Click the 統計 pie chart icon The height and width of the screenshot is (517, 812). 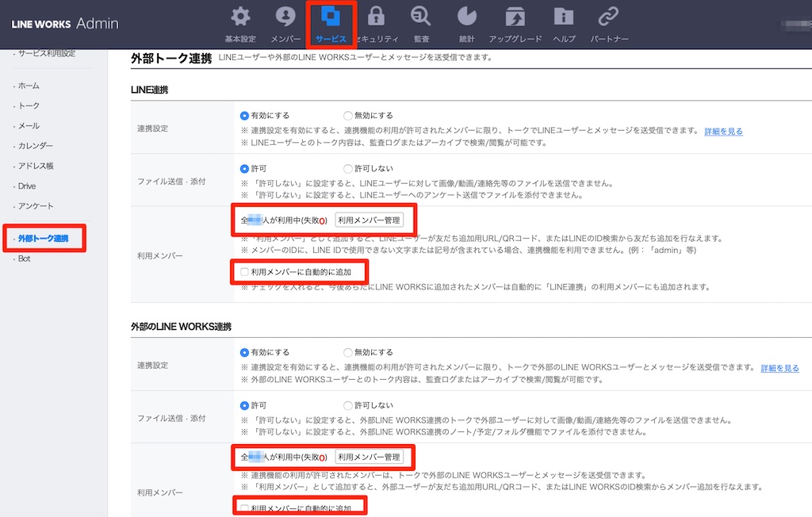466,17
